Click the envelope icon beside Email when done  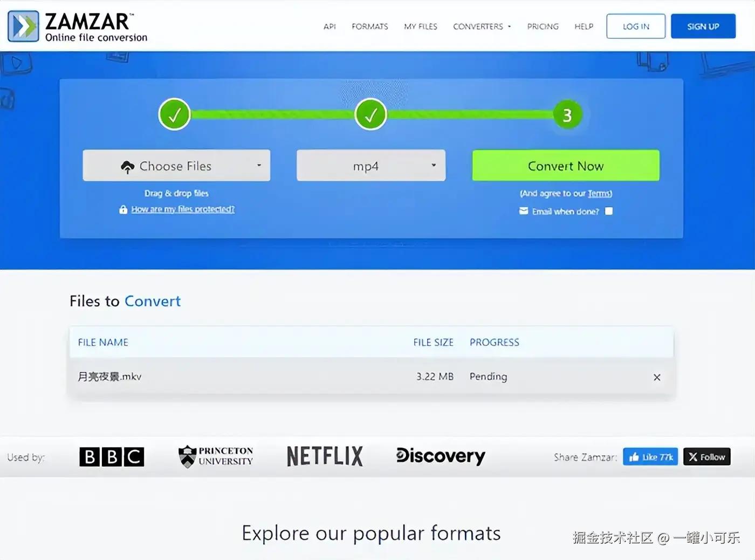(524, 211)
